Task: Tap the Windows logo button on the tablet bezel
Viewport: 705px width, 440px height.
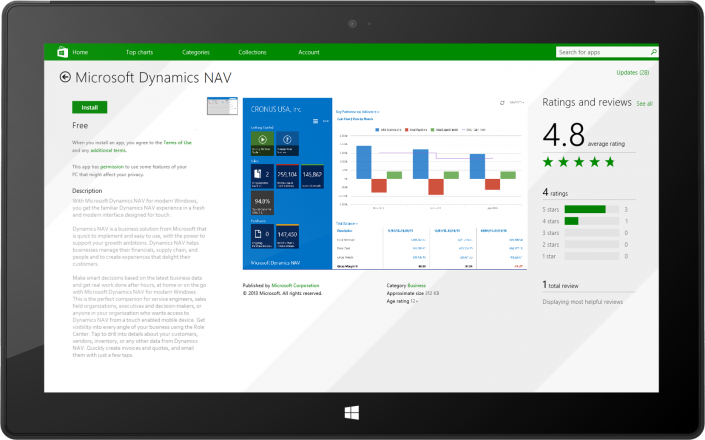Action: click(352, 413)
